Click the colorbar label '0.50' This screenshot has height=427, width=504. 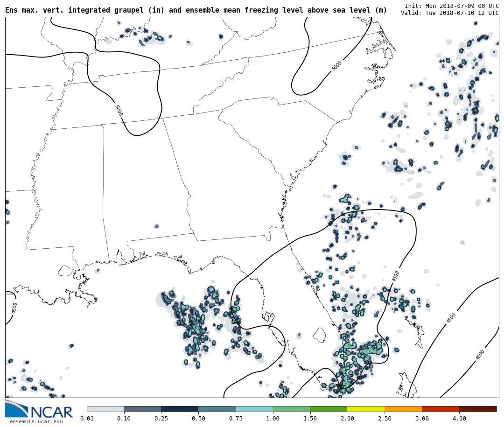pos(198,418)
